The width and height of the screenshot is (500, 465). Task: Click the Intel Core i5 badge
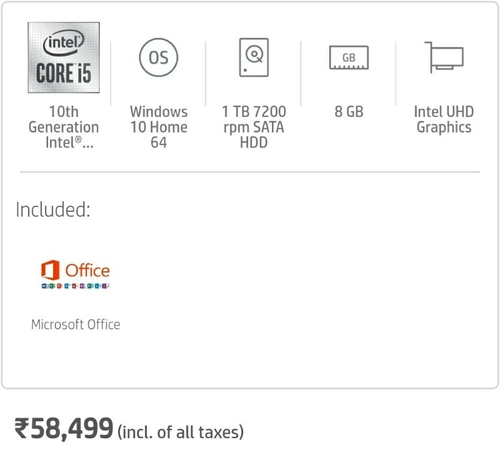pyautogui.click(x=64, y=57)
